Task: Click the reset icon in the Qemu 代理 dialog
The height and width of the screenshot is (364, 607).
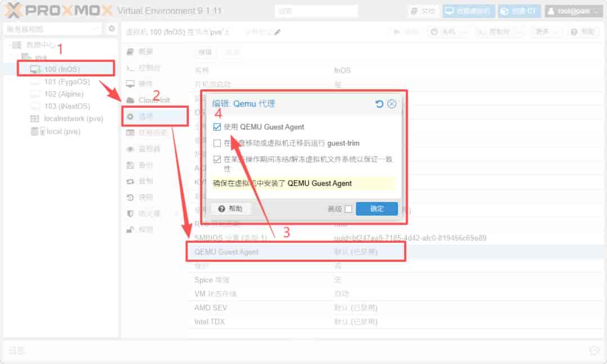Action: pyautogui.click(x=379, y=104)
